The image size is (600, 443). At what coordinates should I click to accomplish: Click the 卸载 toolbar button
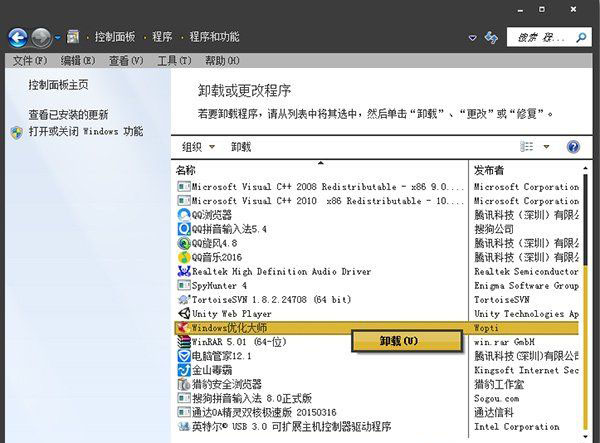[241, 147]
